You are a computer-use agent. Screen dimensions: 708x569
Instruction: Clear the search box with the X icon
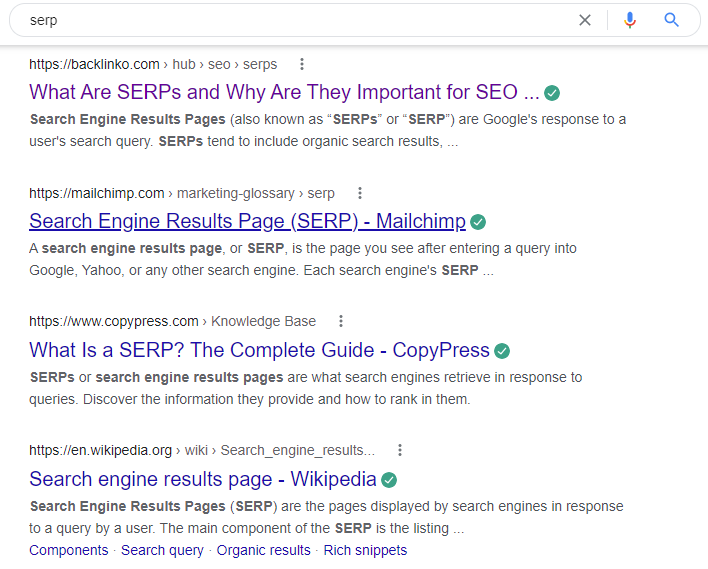pos(585,20)
